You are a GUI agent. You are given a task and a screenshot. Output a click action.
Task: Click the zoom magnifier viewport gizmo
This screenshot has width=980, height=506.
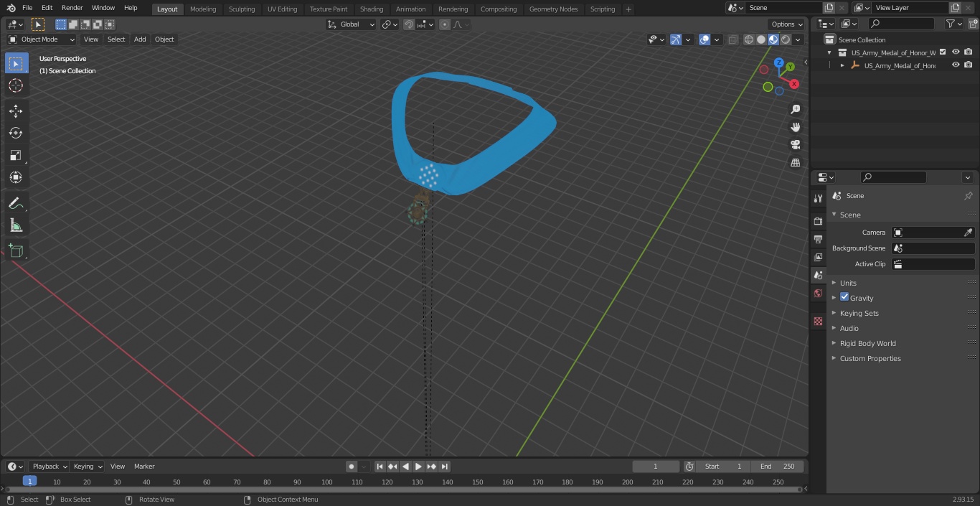click(795, 109)
